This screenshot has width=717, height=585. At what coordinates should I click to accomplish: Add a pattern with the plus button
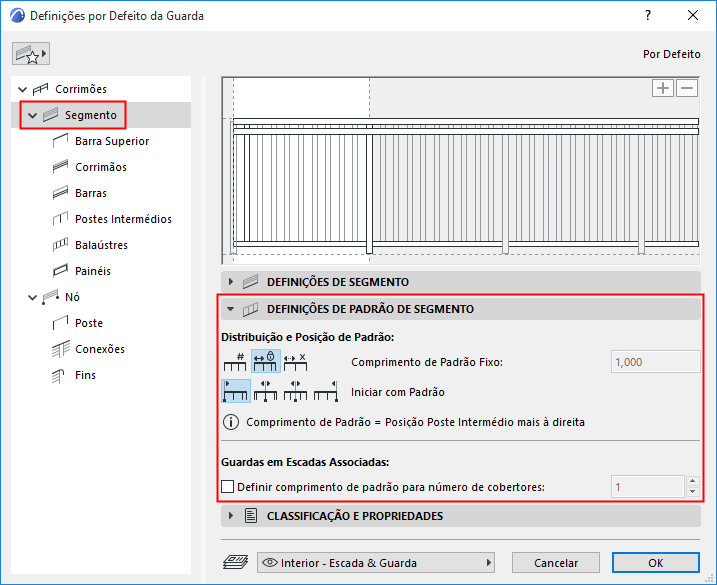pos(663,88)
